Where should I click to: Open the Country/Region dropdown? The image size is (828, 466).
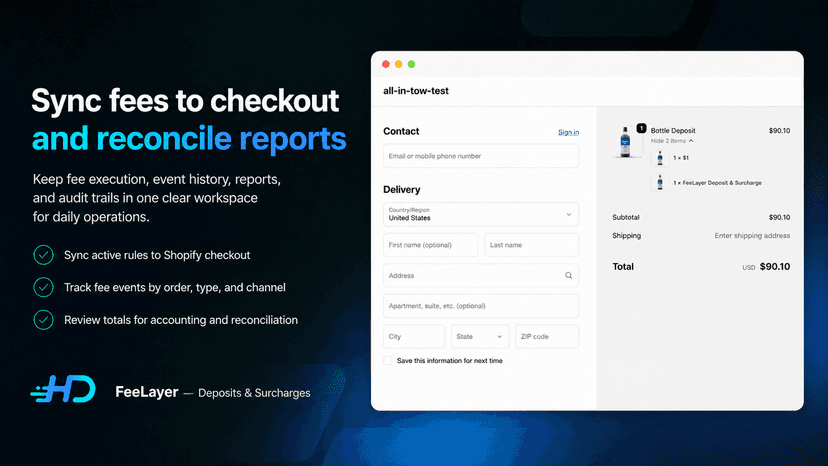(x=481, y=214)
